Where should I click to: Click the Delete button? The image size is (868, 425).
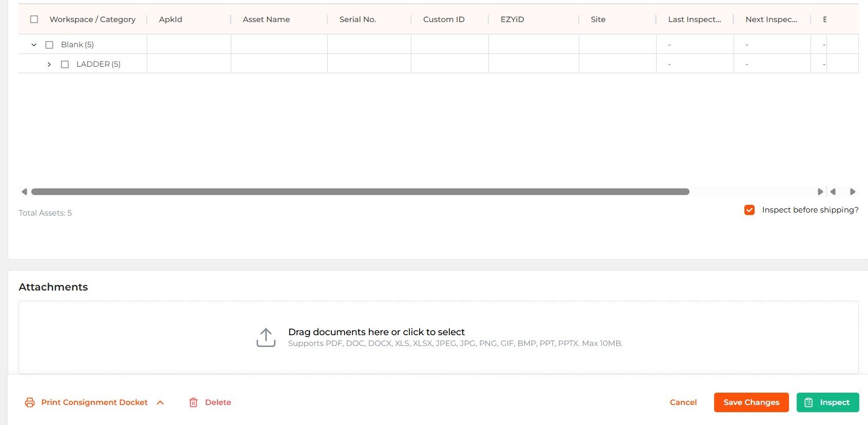tap(210, 402)
